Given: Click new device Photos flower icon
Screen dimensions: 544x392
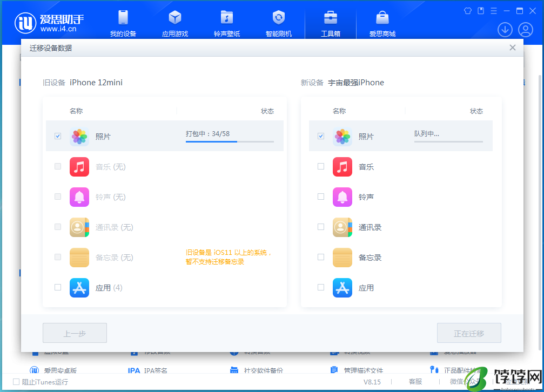Looking at the screenshot, I should point(342,136).
